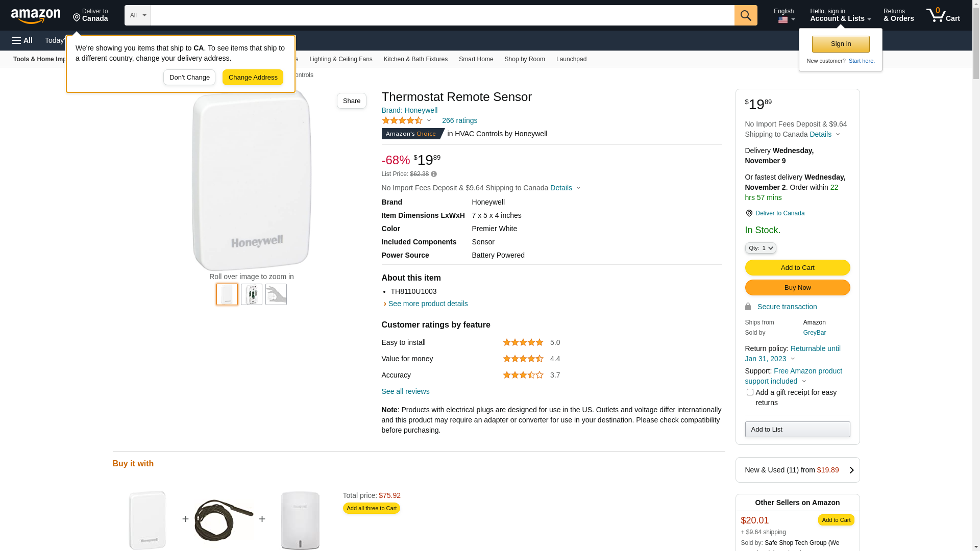
Task: Click the Amazon logo
Action: 36,16
